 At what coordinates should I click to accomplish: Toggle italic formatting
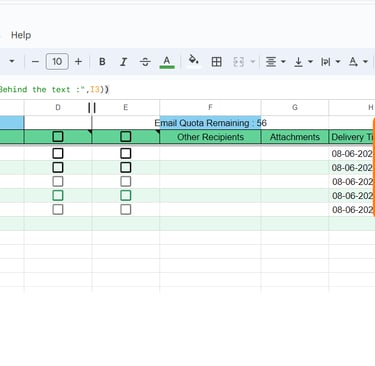[124, 62]
